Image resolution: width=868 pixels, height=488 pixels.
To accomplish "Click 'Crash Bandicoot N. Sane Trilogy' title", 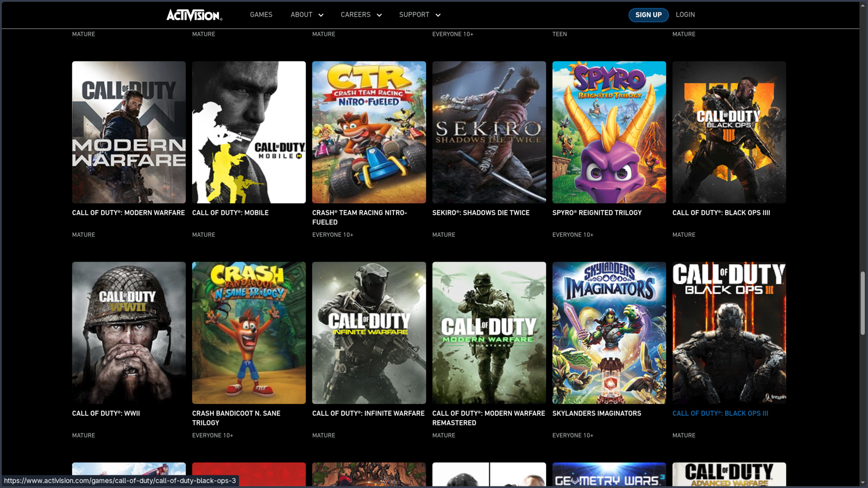I will point(236,418).
